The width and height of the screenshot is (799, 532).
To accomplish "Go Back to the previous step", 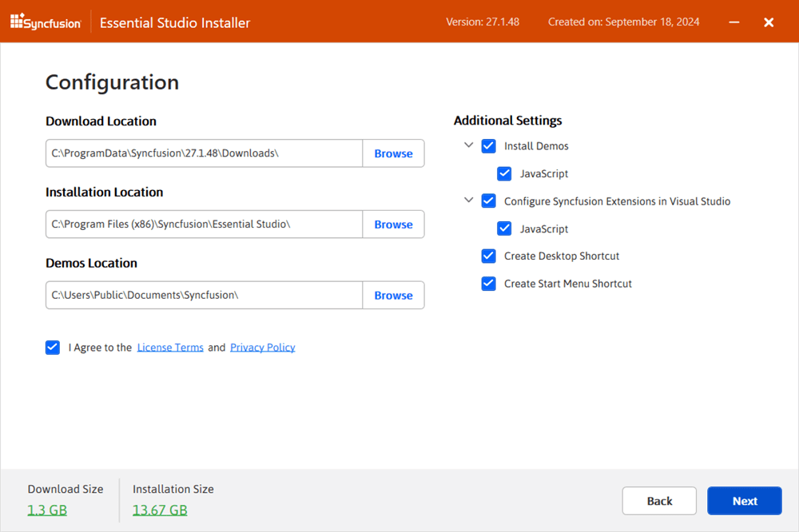I will coord(659,501).
